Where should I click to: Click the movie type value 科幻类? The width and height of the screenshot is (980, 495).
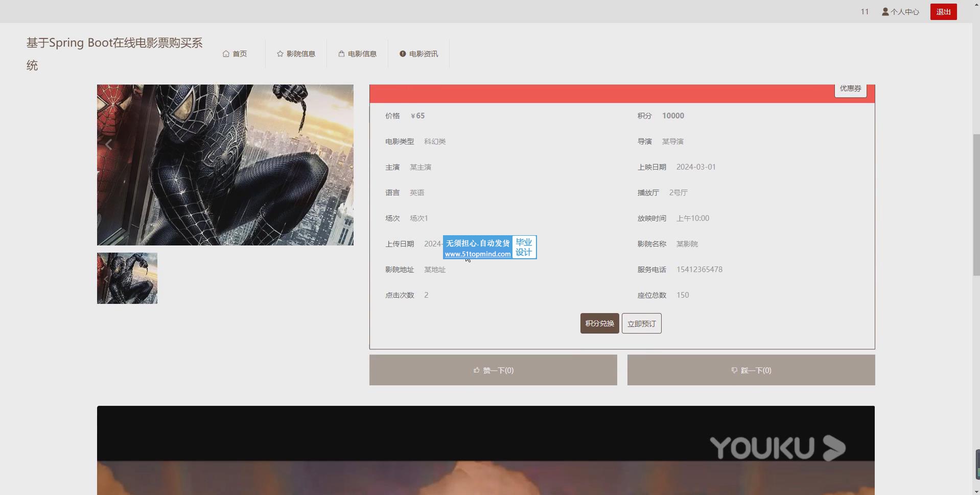(x=435, y=142)
